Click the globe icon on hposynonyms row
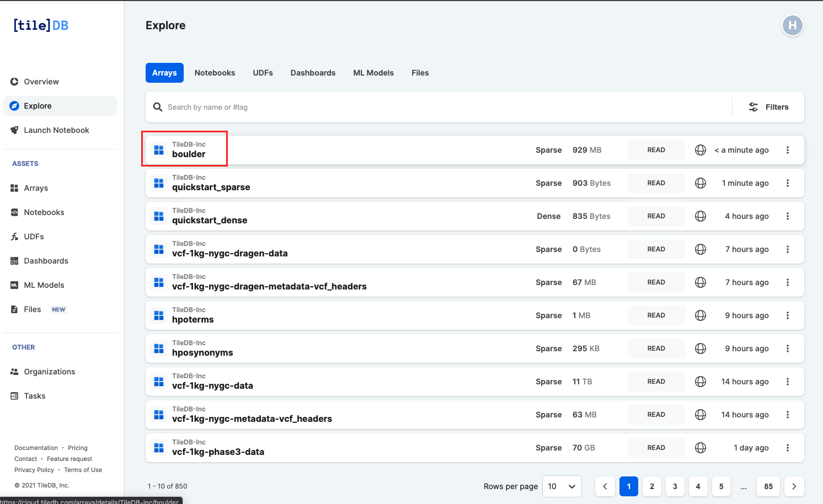This screenshot has width=823, height=504. pos(701,348)
